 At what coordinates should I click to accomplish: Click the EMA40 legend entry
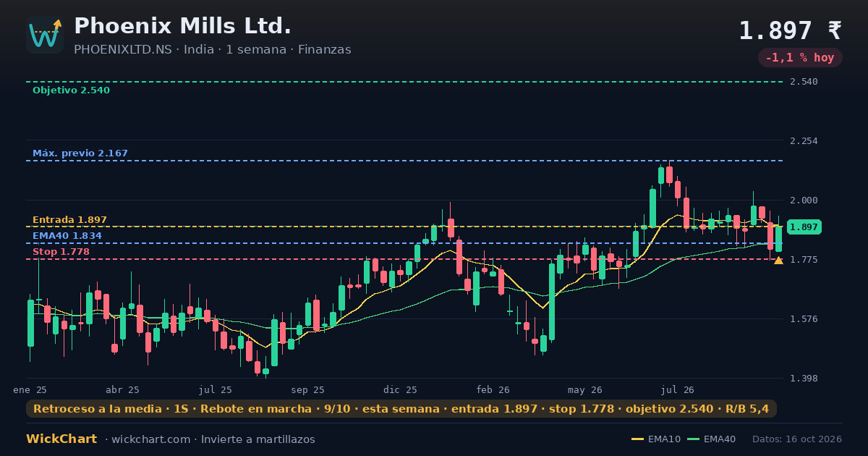(712, 439)
